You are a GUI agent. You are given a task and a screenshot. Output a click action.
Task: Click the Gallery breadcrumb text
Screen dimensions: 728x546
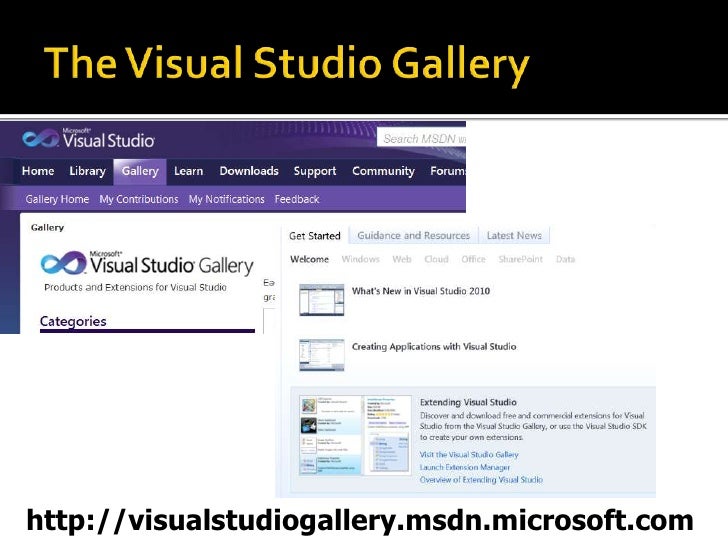click(x=47, y=228)
